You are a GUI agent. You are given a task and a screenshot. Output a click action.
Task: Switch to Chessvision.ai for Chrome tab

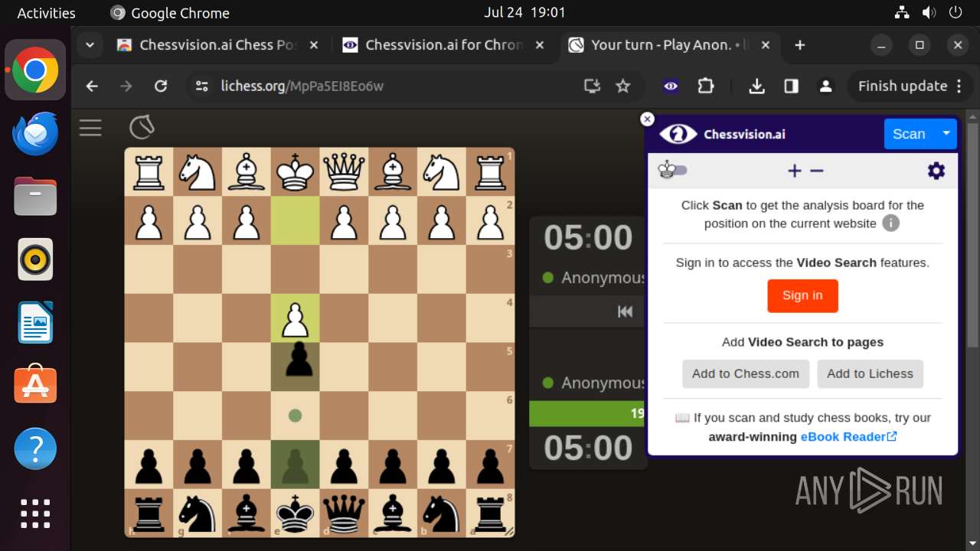click(x=443, y=45)
